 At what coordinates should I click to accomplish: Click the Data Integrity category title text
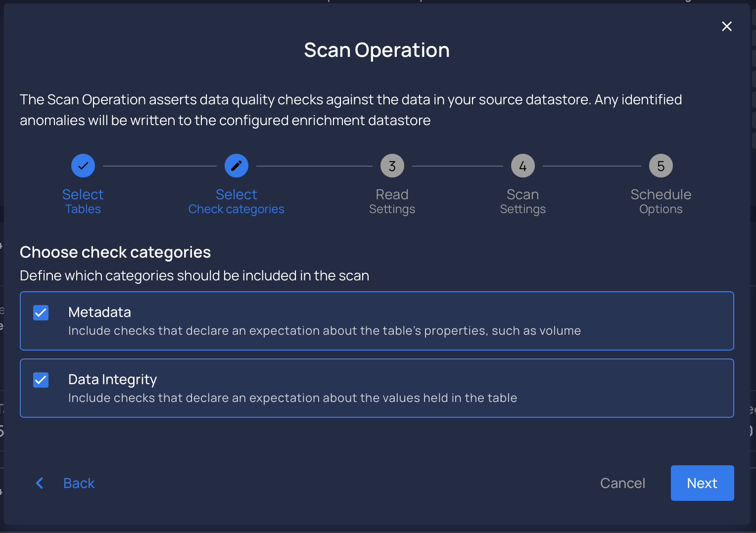(112, 379)
